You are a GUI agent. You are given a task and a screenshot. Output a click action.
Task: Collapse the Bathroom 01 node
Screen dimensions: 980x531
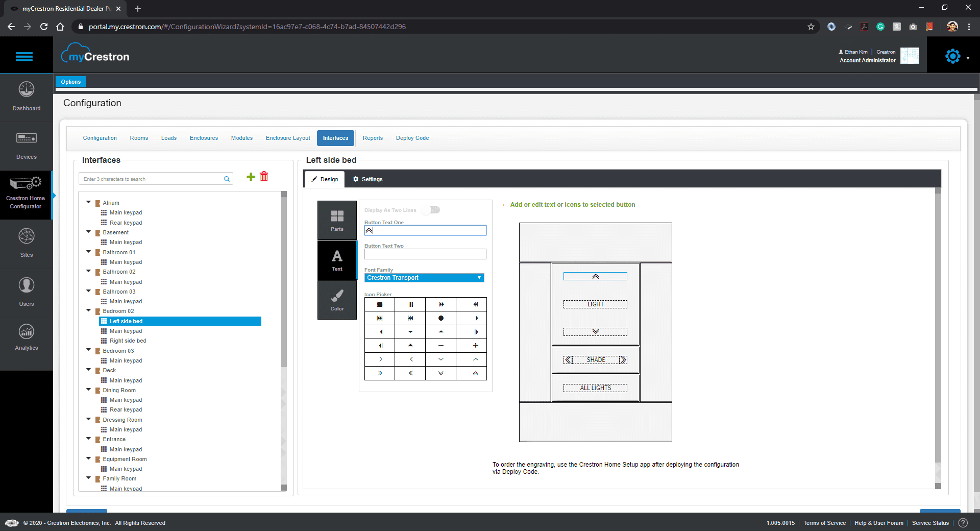click(x=88, y=252)
